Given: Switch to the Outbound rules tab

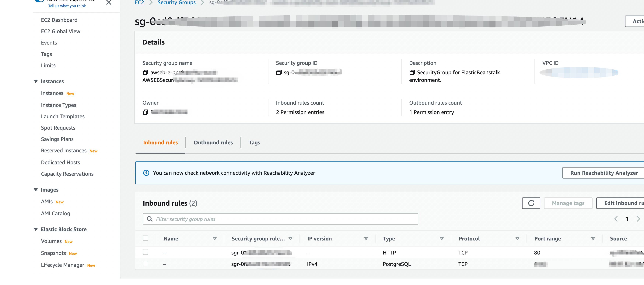Looking at the screenshot, I should coord(213,142).
